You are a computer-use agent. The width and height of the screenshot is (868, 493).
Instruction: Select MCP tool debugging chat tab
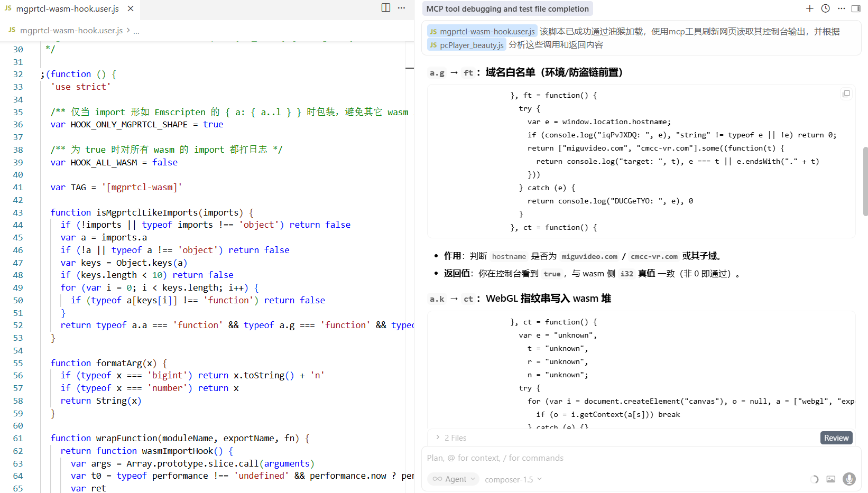pos(507,9)
